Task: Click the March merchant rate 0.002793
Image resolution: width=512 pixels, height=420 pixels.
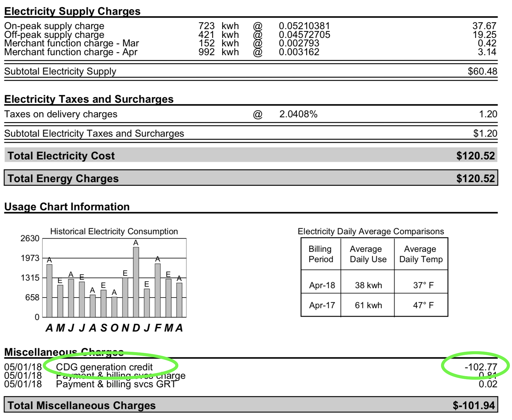Action: tap(299, 43)
